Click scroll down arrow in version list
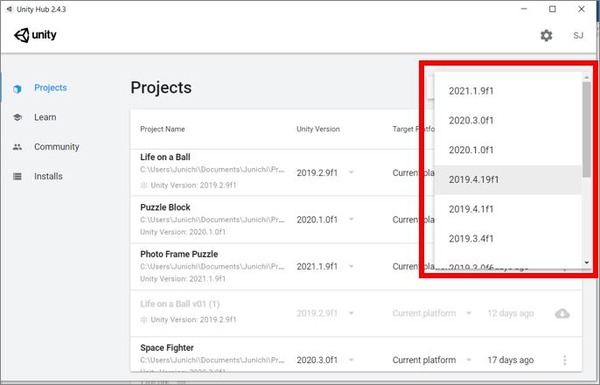 coord(587,263)
